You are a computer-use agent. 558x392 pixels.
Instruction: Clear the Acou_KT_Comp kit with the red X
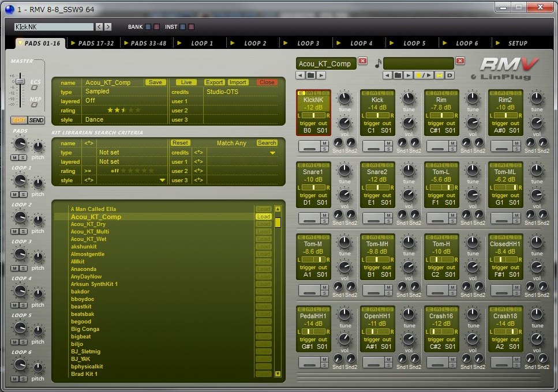[362, 61]
